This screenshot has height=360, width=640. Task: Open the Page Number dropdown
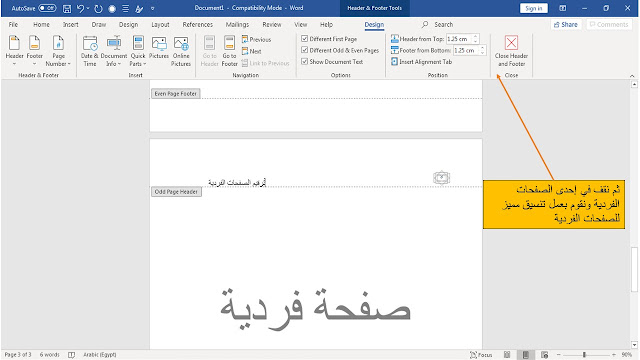58,51
